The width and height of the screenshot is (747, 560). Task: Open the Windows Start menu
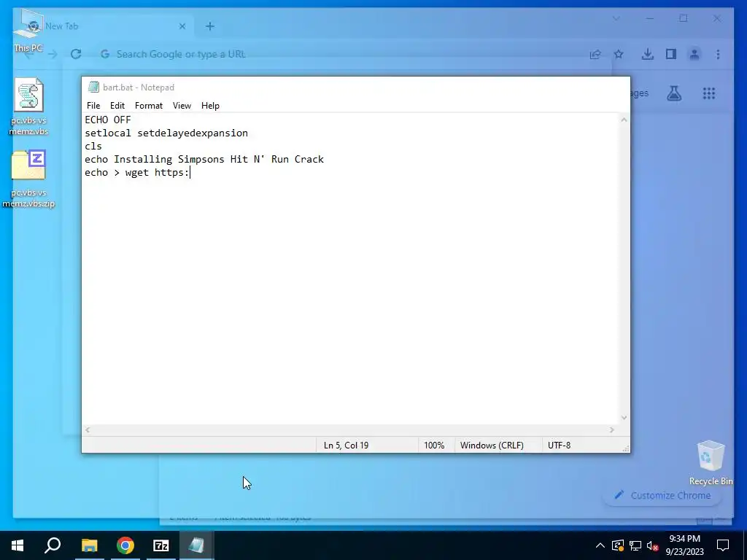click(18, 545)
